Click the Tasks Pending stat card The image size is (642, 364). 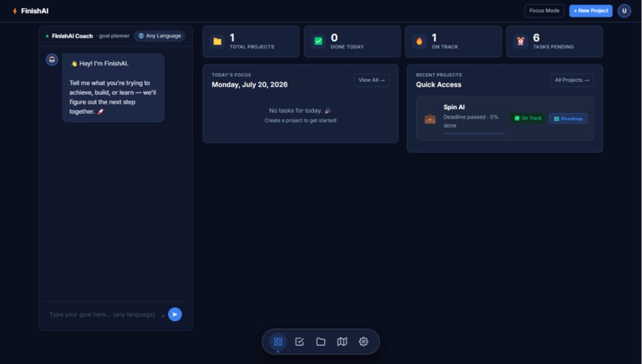pos(554,41)
